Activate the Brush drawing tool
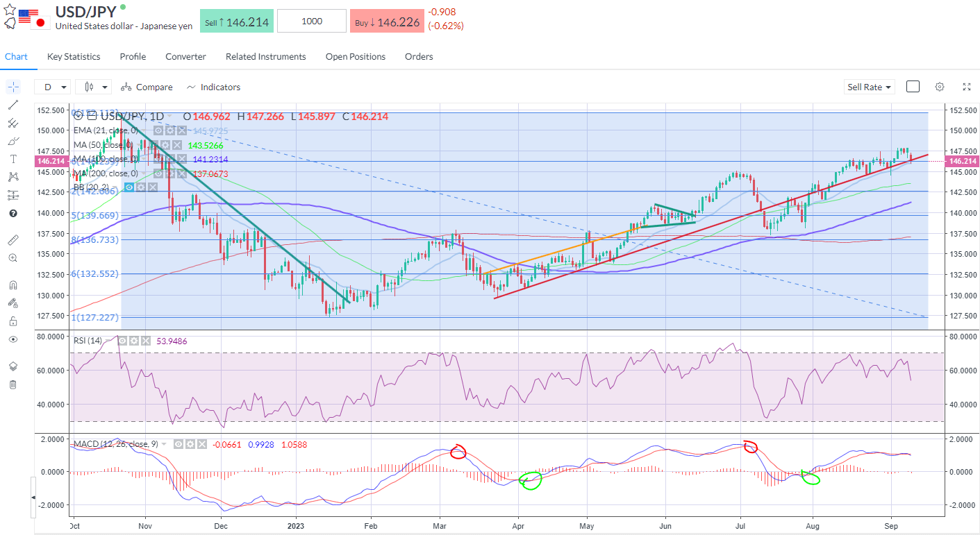The width and height of the screenshot is (980, 535). [13, 140]
